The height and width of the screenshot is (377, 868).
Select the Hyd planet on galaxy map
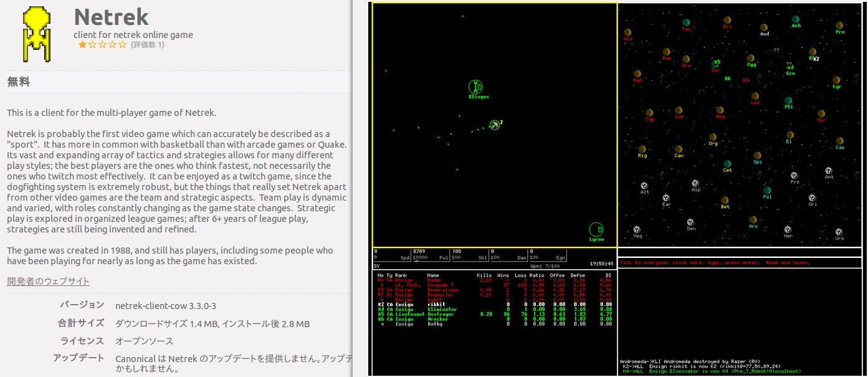point(637,74)
